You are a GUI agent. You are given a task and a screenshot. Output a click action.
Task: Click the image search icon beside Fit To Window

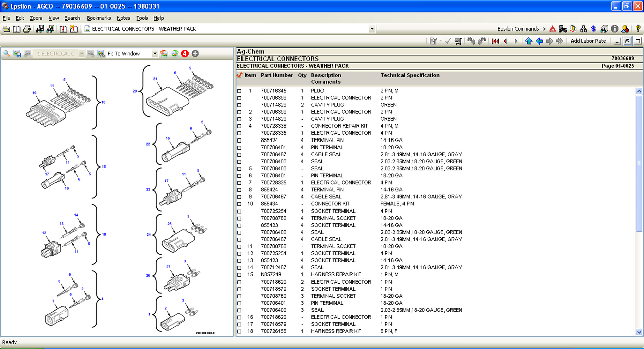pyautogui.click(x=101, y=53)
